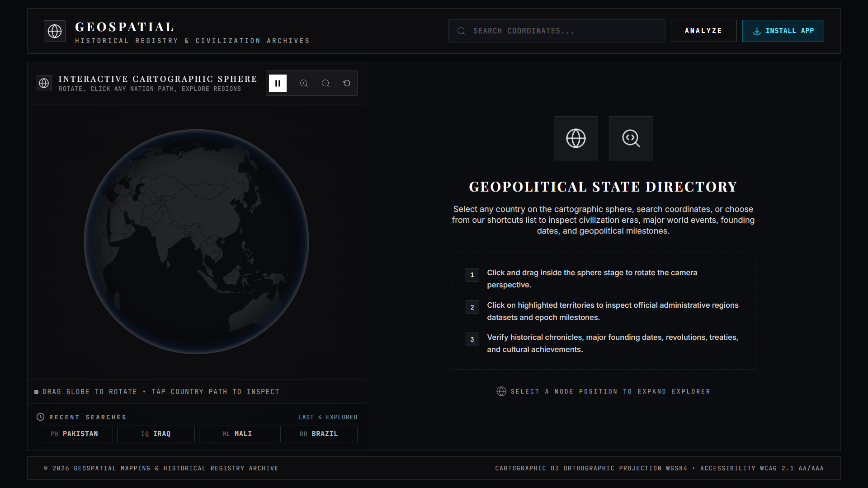Pause the globe rotation
The image size is (868, 488).
click(278, 83)
